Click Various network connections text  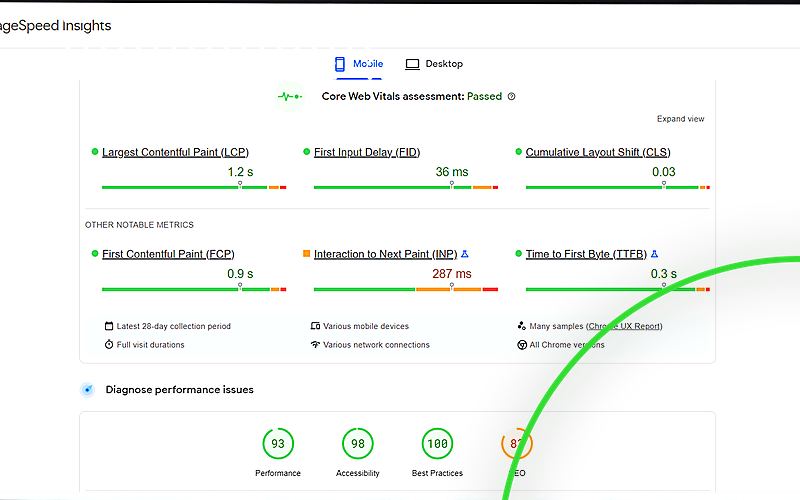(377, 345)
